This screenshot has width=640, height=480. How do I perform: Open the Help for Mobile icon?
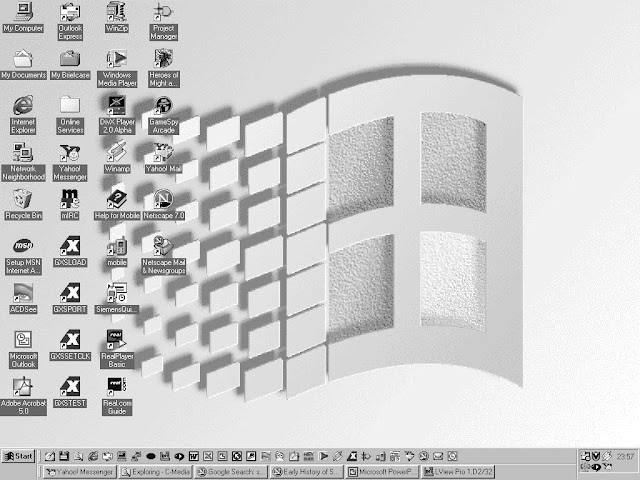(117, 204)
